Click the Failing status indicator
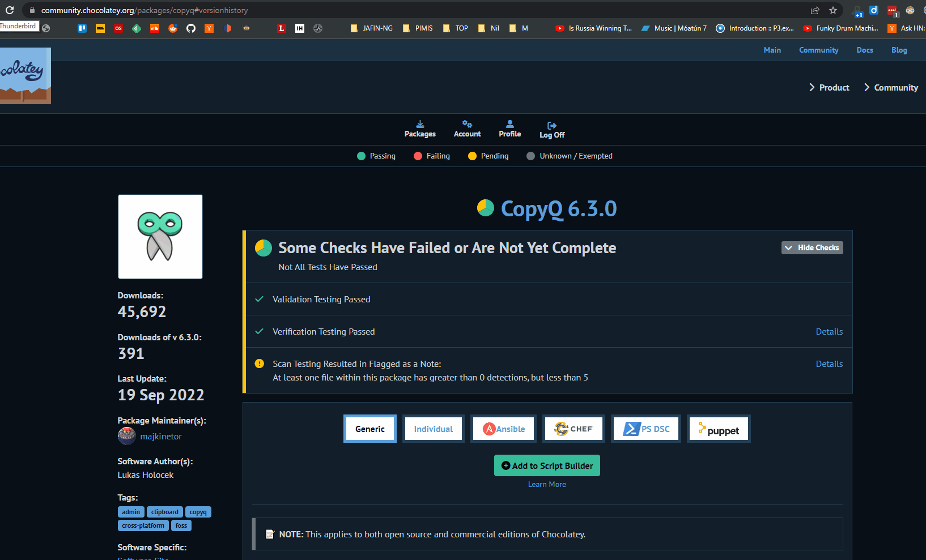 click(418, 156)
